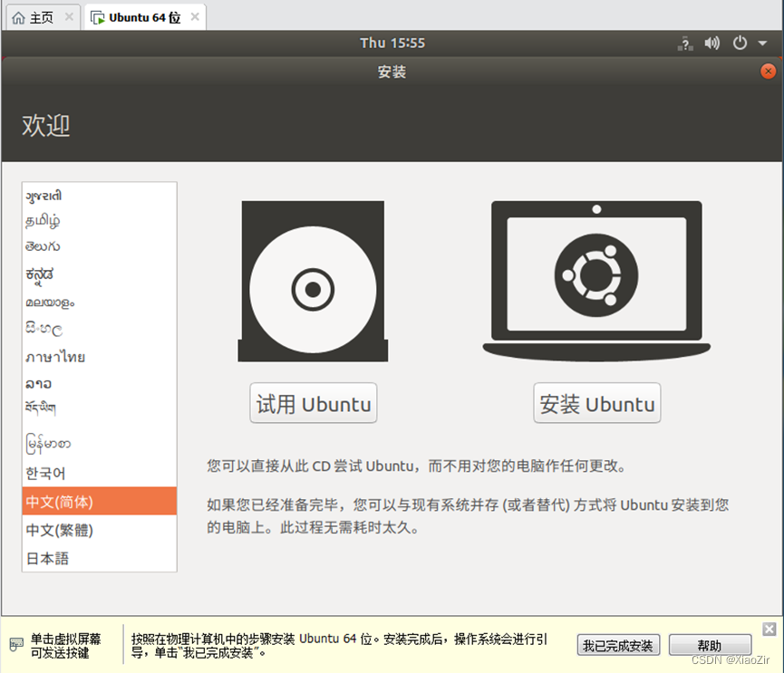Select ગુજરાતી in language list
This screenshot has height=673, width=784.
coord(100,196)
